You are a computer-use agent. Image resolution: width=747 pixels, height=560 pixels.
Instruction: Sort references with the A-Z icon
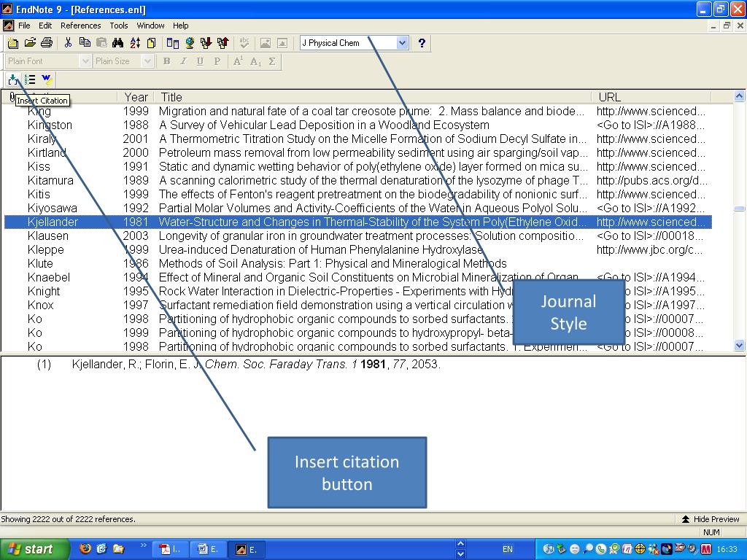click(135, 43)
